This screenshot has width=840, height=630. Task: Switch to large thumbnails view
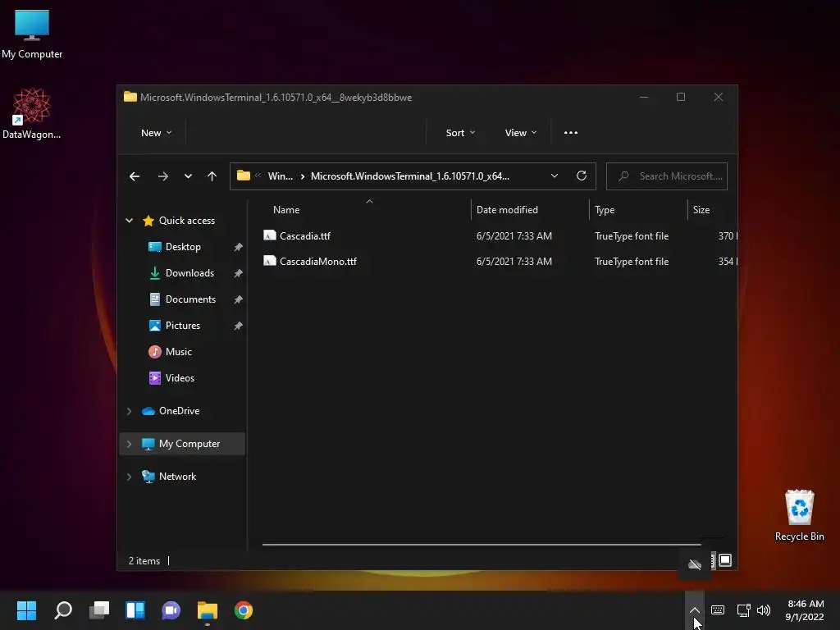click(x=725, y=560)
